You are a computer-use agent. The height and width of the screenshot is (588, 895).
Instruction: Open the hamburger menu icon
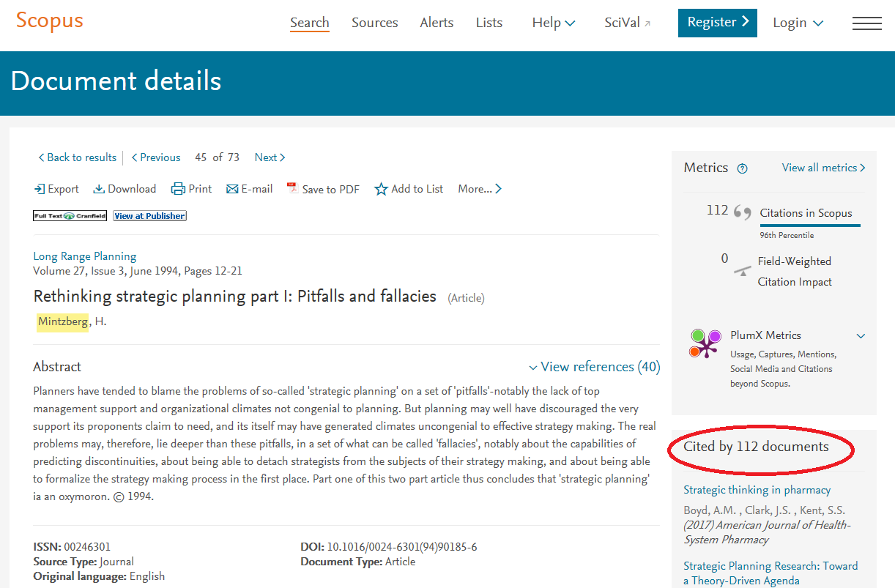[x=866, y=23]
